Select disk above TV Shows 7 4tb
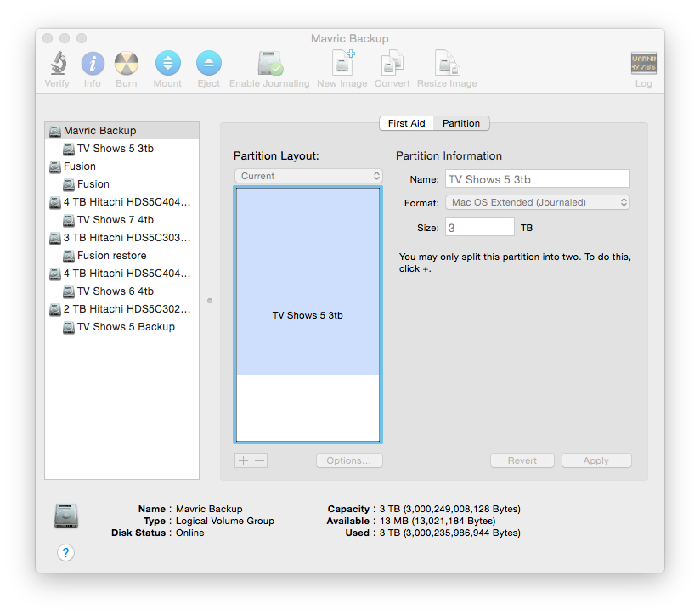Screen dimensions: 700x615 pyautogui.click(x=121, y=201)
